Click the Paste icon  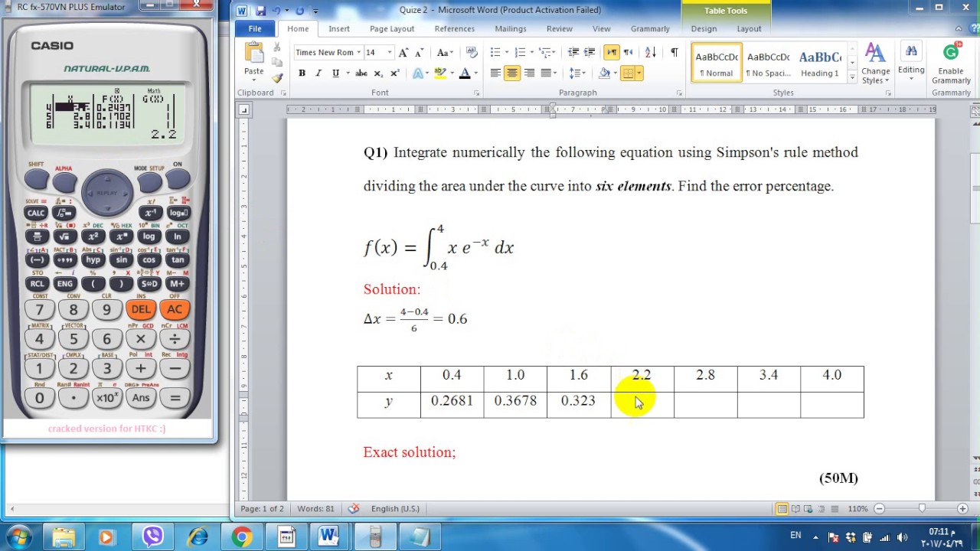point(254,54)
